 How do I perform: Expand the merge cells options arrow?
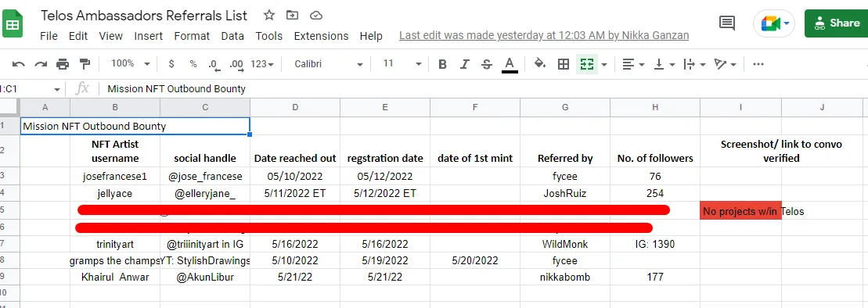(604, 65)
